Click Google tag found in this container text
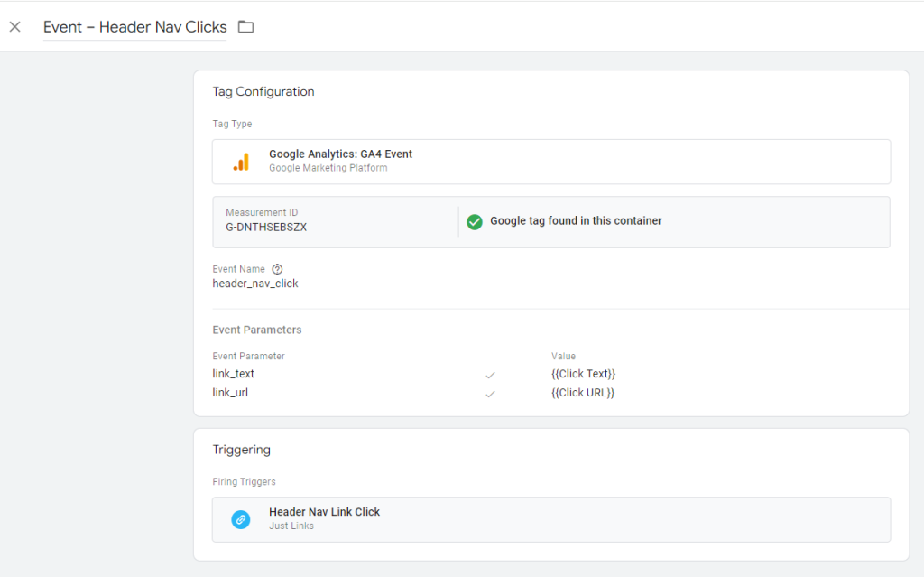Screen dimensions: 924x577 576,220
